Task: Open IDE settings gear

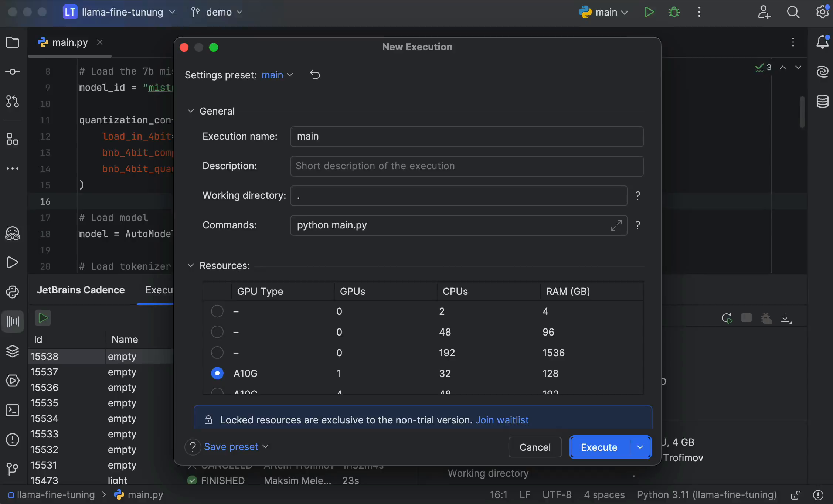Action: click(822, 12)
